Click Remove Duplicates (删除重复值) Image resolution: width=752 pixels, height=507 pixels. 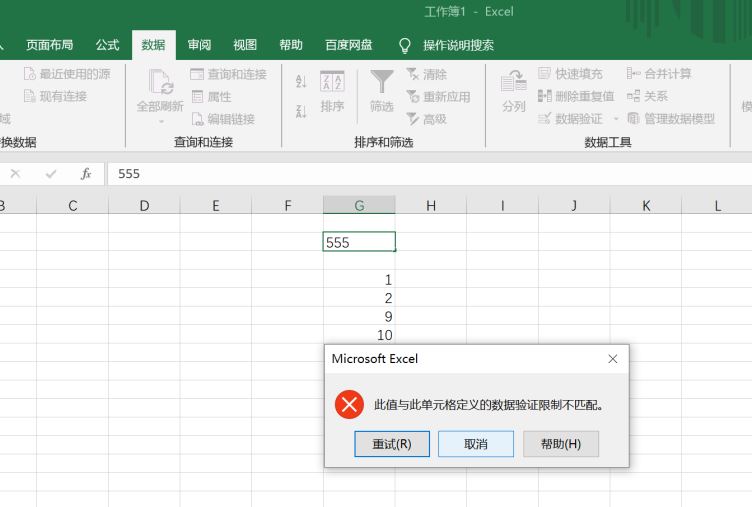pos(576,96)
